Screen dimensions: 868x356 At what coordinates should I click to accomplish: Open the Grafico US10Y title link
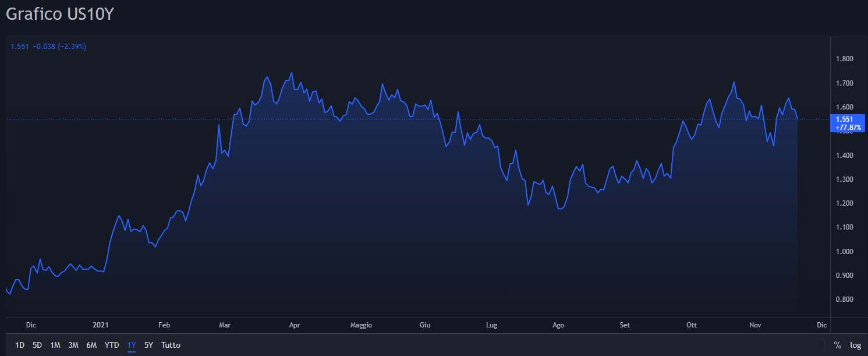(x=60, y=15)
